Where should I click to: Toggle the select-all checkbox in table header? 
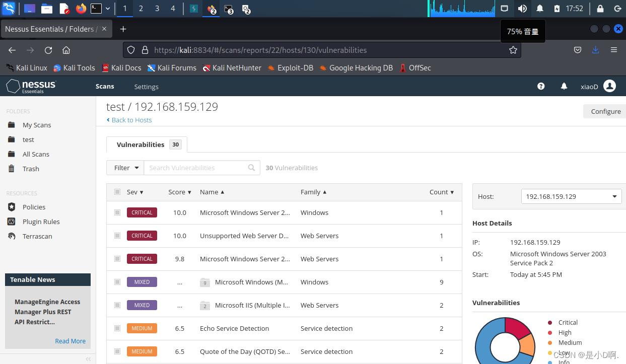coord(117,192)
